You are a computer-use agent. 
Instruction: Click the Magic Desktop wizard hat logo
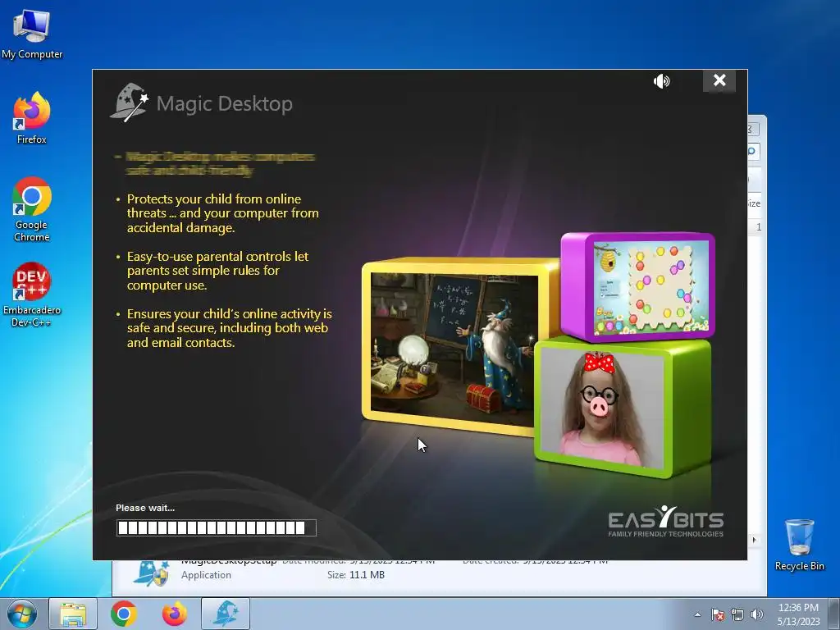(x=129, y=103)
